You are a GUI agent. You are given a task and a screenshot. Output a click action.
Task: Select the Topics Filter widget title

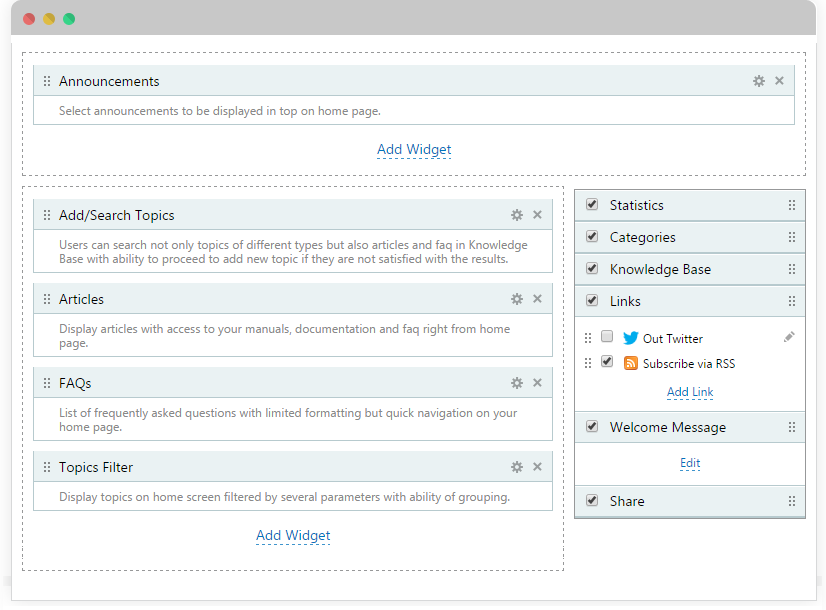click(96, 468)
